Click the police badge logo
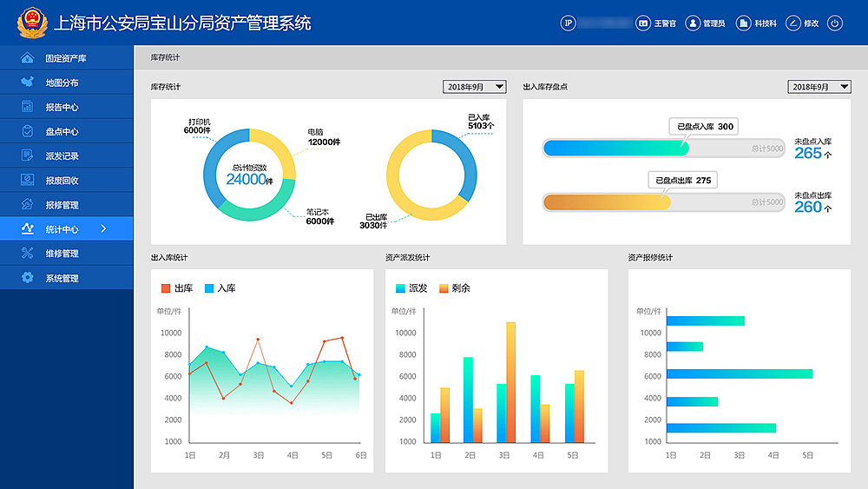Viewport: 868px width, 489px height. [x=32, y=23]
